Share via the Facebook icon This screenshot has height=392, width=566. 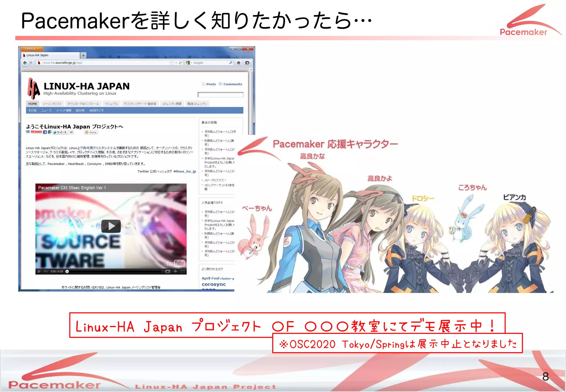click(45, 132)
